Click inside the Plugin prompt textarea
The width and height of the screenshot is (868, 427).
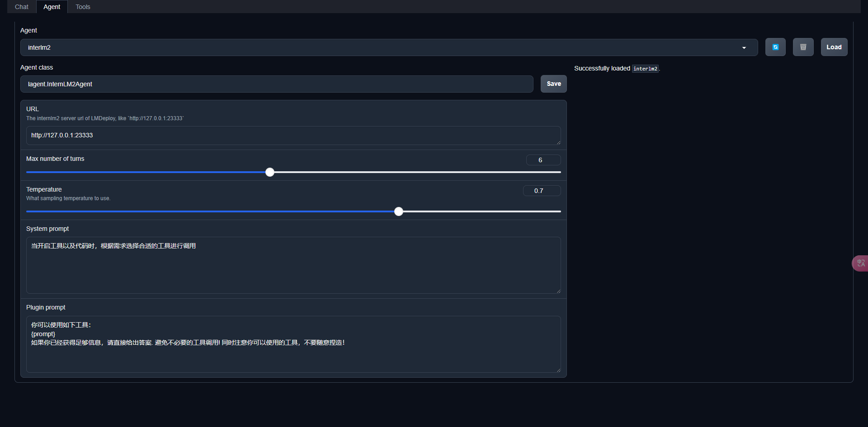(293, 344)
